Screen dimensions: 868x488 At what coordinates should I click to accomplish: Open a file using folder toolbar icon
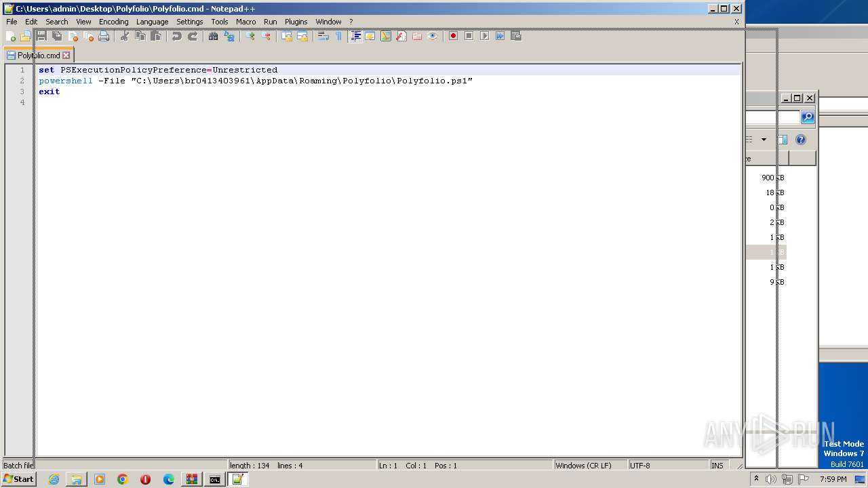tap(26, 36)
